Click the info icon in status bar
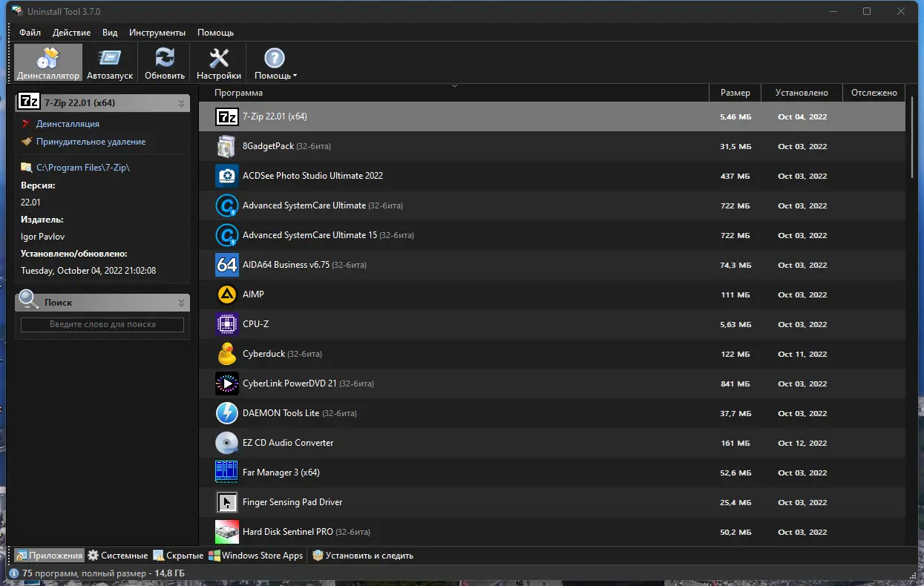This screenshot has height=586, width=924. pyautogui.click(x=14, y=573)
